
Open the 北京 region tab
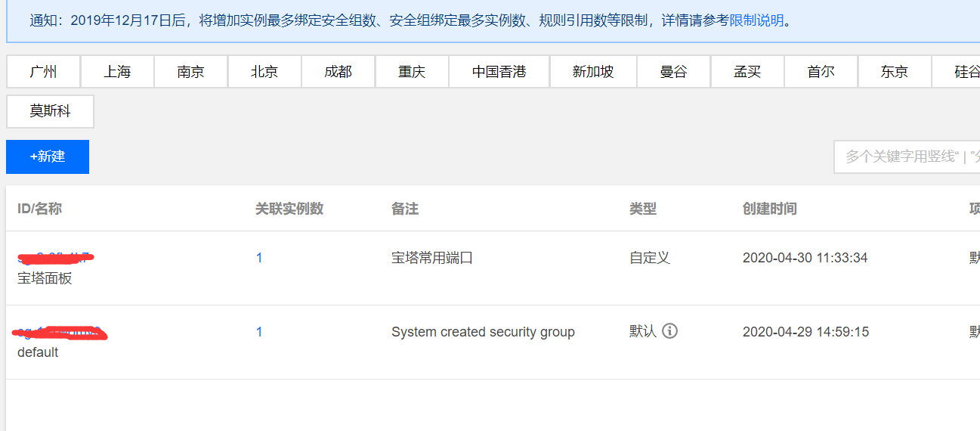coord(264,72)
